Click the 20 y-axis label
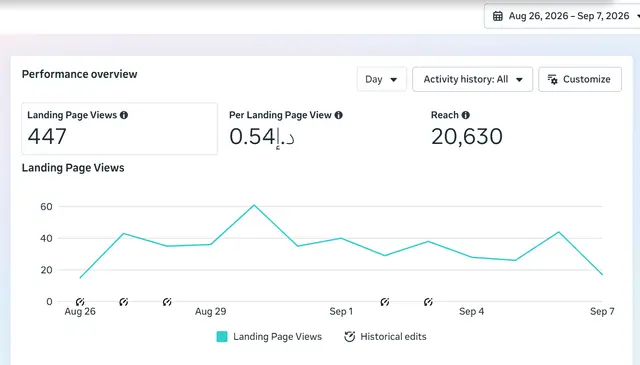 pos(47,270)
